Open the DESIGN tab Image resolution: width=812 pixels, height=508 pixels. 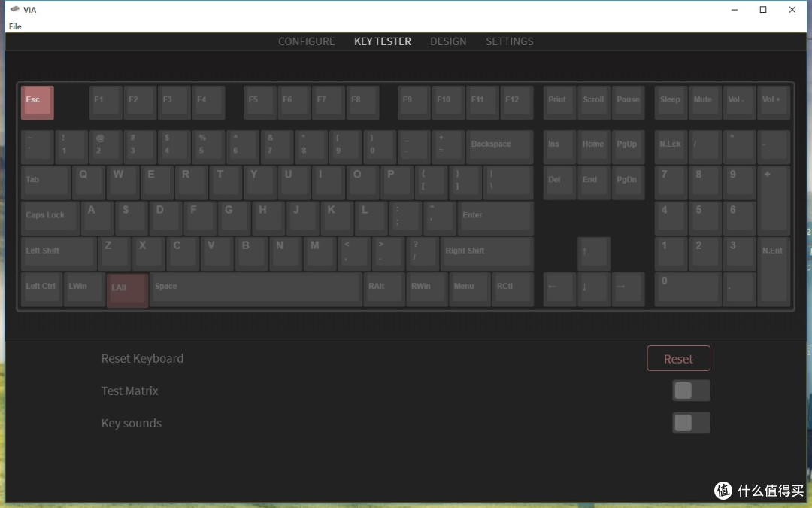coord(448,41)
